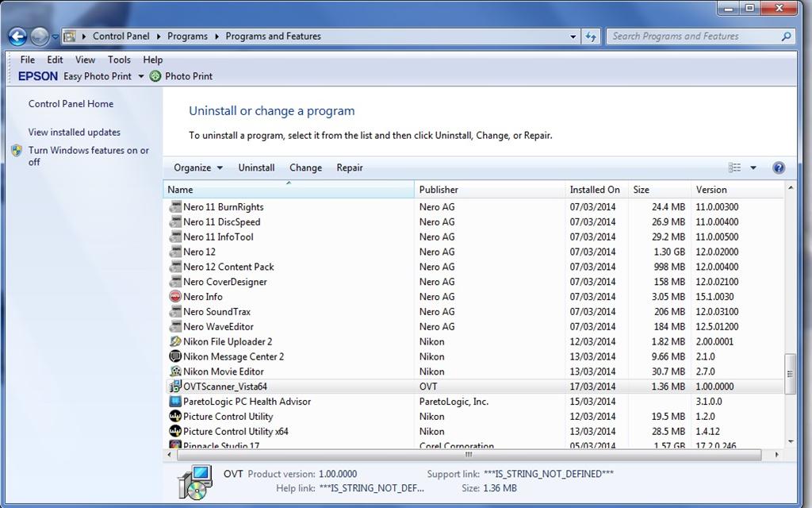Screen dimensions: 812x508
Task: Click in the Search Programs and Features box
Action: click(694, 37)
